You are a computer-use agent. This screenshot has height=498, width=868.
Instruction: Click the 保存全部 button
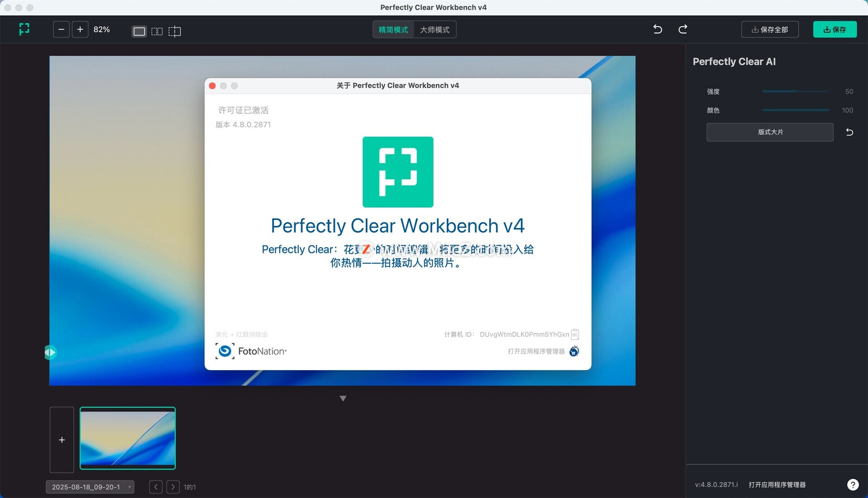click(x=769, y=29)
